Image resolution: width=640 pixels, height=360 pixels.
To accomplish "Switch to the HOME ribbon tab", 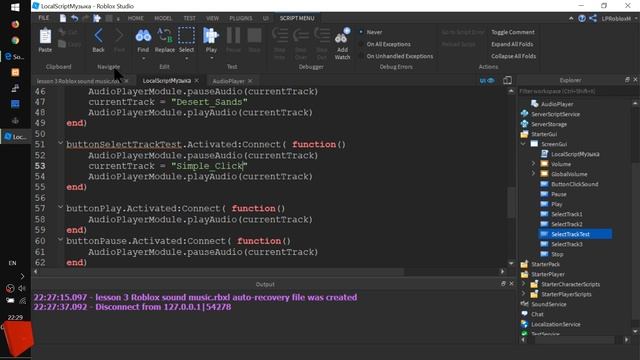I will (136, 18).
